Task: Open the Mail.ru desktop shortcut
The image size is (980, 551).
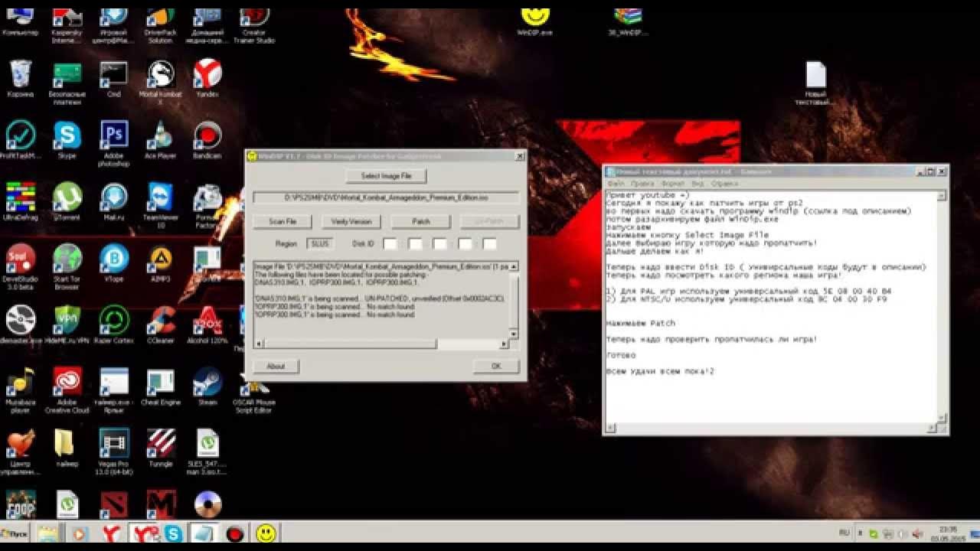Action: (x=114, y=202)
